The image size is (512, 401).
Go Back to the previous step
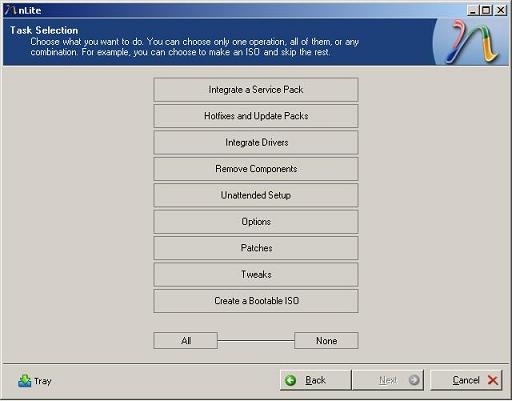point(315,380)
